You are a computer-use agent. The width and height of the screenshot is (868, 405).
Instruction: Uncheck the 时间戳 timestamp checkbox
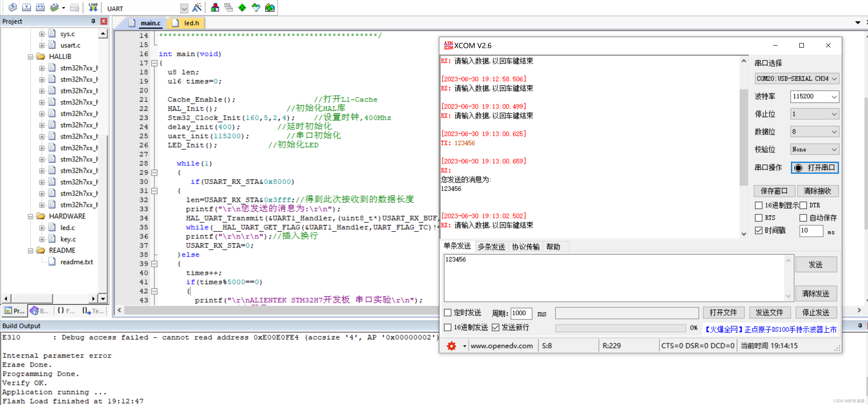coord(759,230)
